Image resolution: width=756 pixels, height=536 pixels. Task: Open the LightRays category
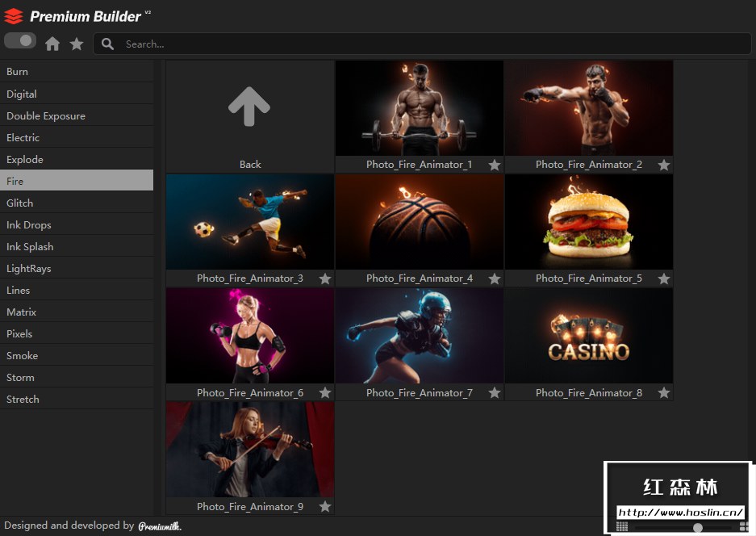point(77,268)
